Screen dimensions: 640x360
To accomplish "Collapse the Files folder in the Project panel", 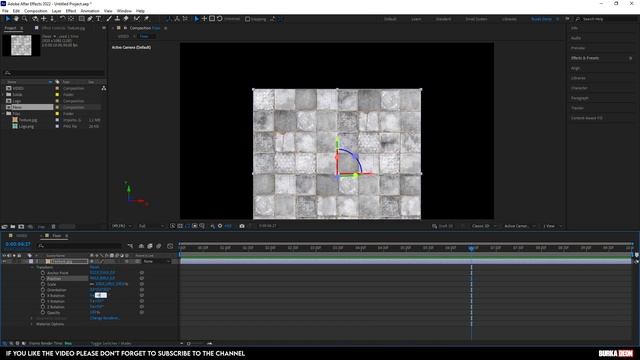I will click(3, 113).
